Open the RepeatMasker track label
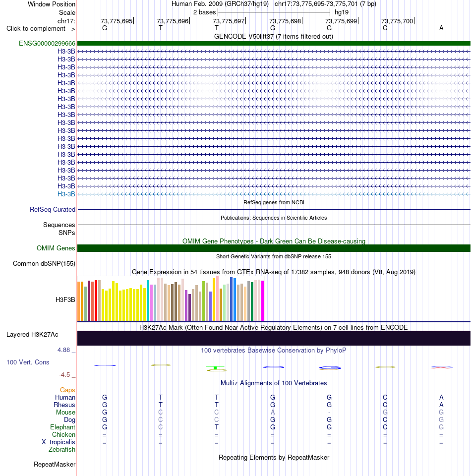471x476 pixels. [55, 464]
